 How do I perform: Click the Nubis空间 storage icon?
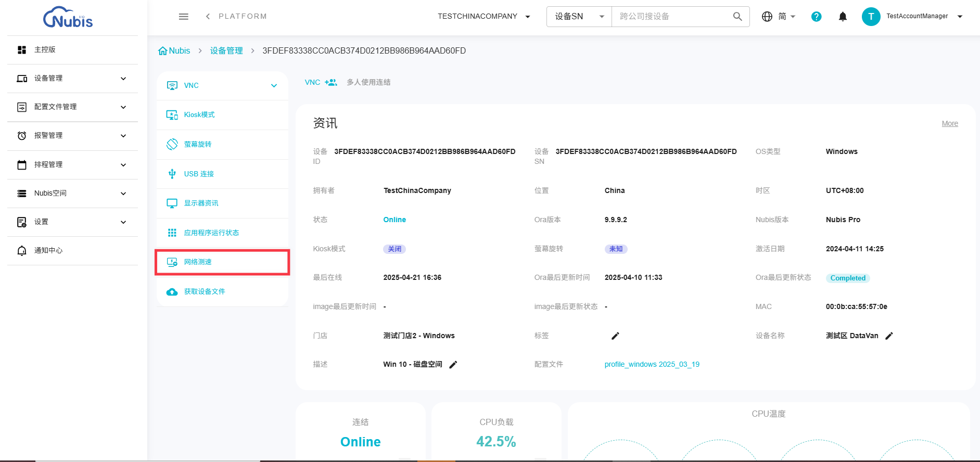[22, 194]
